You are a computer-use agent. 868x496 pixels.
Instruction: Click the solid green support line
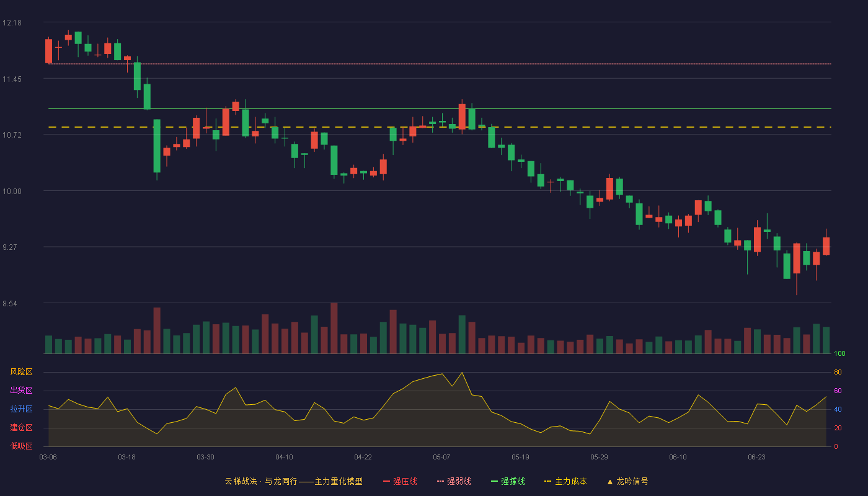440,108
